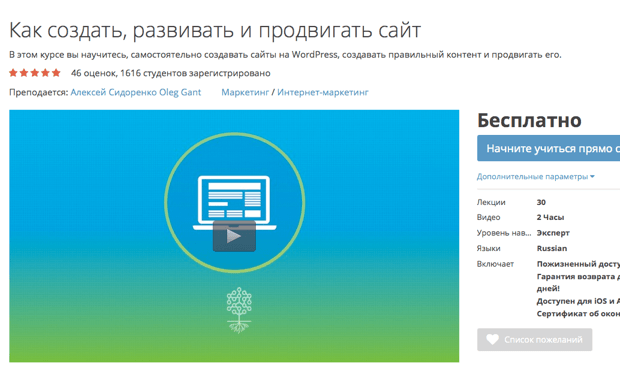This screenshot has height=380, width=620.
Task: Expand Дополнительные параметры options
Action: pos(535,177)
